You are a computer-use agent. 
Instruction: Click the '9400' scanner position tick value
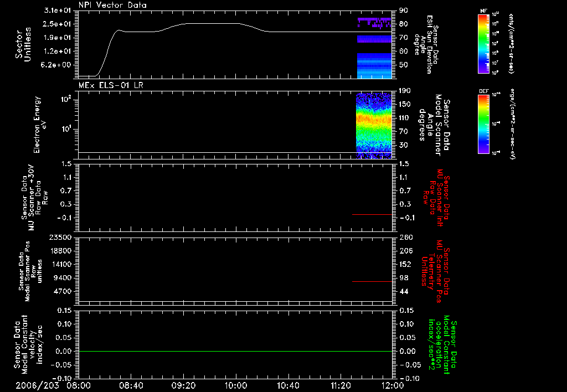tap(62, 278)
